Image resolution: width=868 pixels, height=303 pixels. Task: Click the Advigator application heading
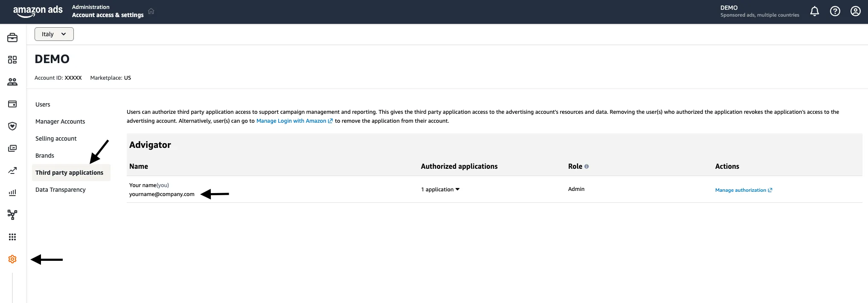coord(150,145)
